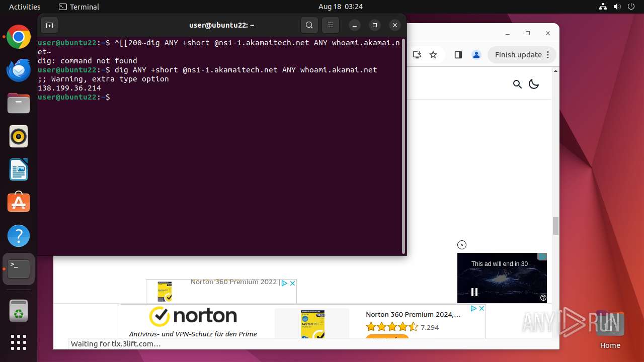Click the Norton logo in banner

click(193, 316)
